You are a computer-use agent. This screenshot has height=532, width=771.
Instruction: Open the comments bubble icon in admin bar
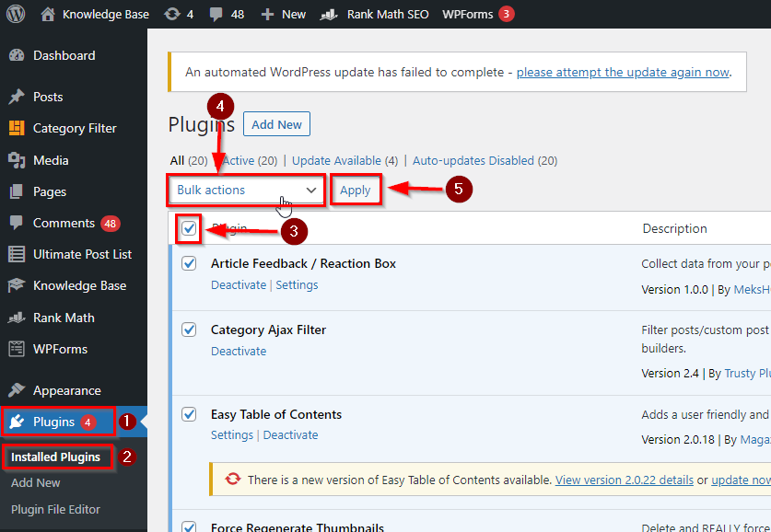pos(216,14)
